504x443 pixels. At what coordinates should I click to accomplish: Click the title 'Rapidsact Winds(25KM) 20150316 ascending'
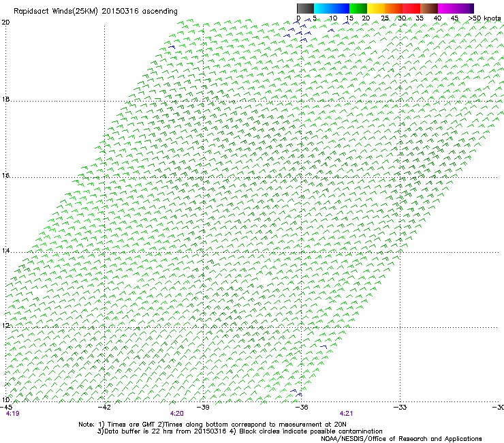coord(95,12)
